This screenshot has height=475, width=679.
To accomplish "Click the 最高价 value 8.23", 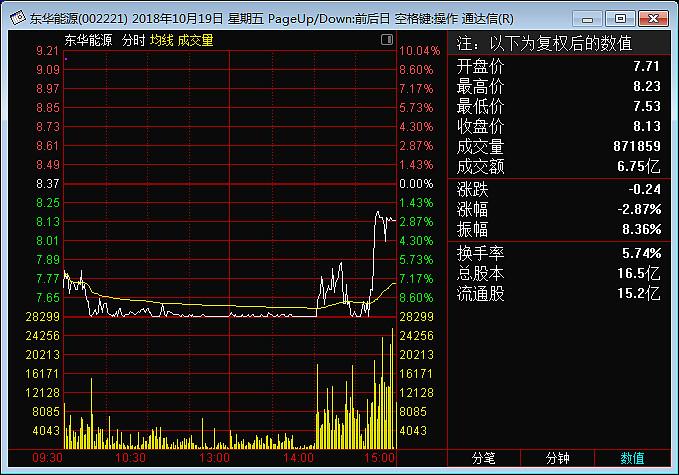I will (x=647, y=86).
